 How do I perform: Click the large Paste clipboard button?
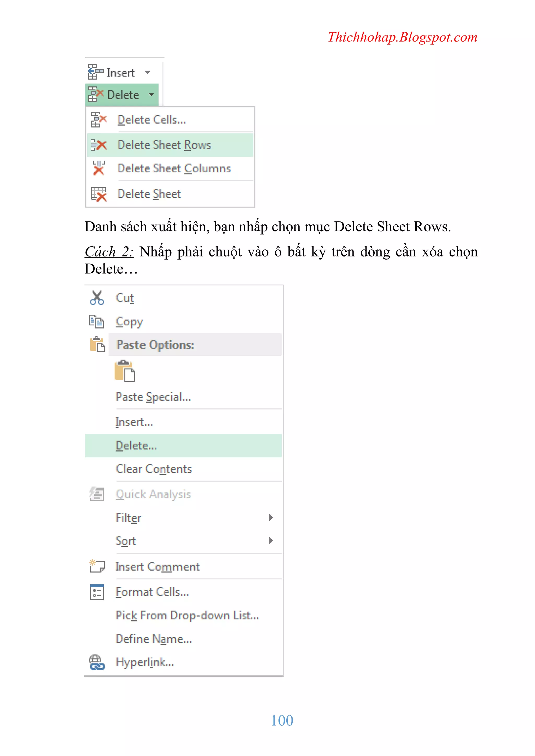(125, 371)
